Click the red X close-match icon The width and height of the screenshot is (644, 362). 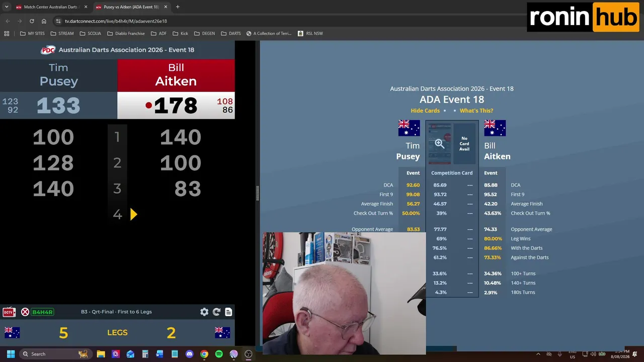[25, 312]
